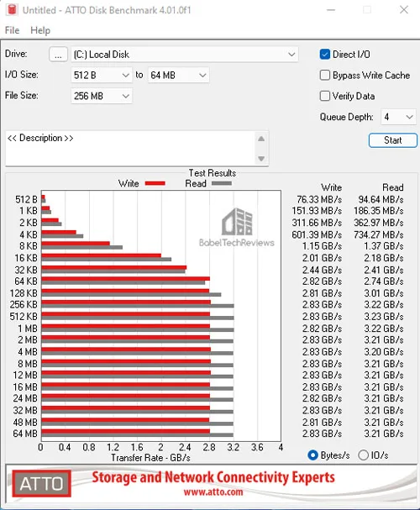Viewport: 420px width, 510px height.
Task: Close the ATTO Disk Benchmark window
Action: click(404, 10)
